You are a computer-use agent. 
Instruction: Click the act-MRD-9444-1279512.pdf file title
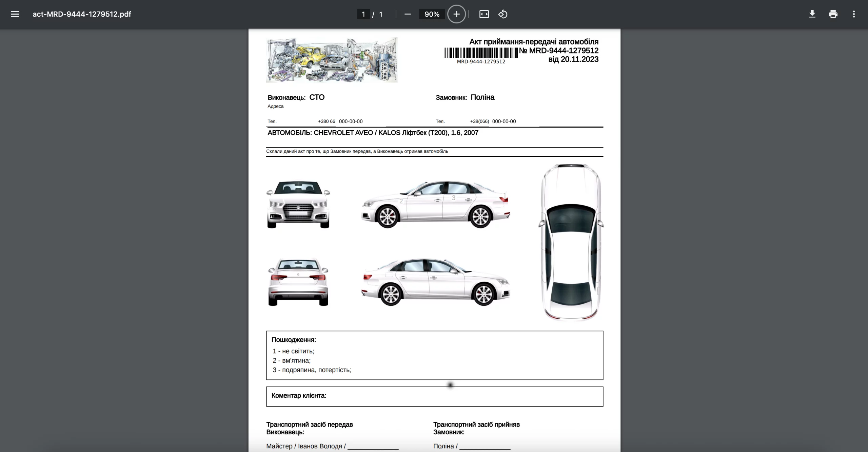(82, 14)
